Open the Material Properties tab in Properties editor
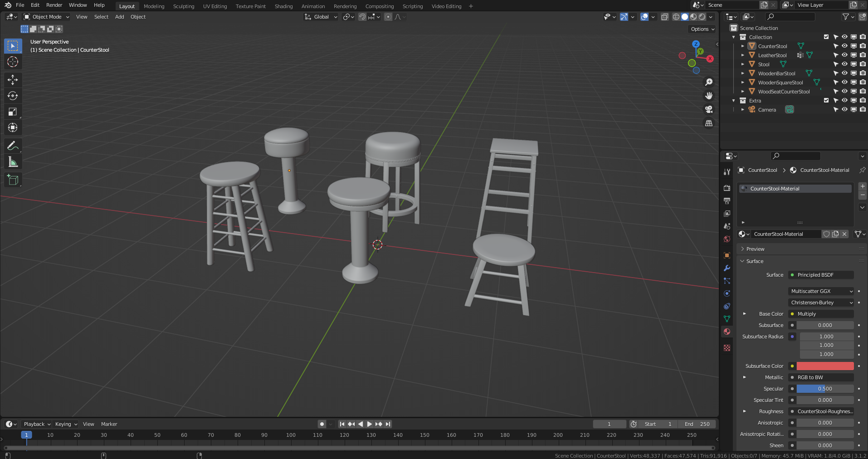The width and height of the screenshot is (868, 459). pyautogui.click(x=727, y=332)
